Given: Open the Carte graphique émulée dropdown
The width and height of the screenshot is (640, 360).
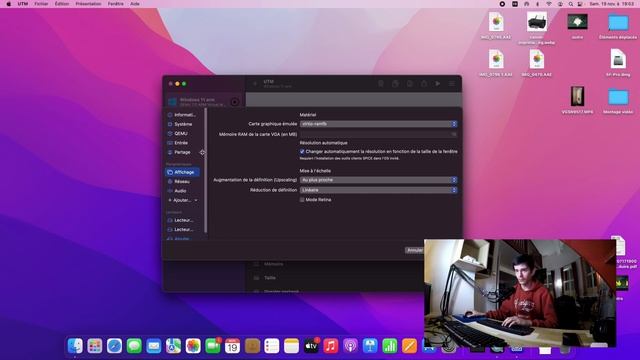Looking at the screenshot, I should tap(378, 124).
